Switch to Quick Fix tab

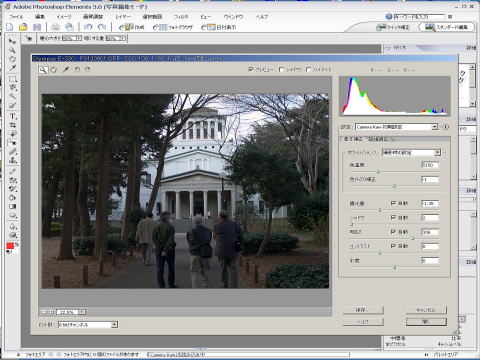pyautogui.click(x=393, y=27)
